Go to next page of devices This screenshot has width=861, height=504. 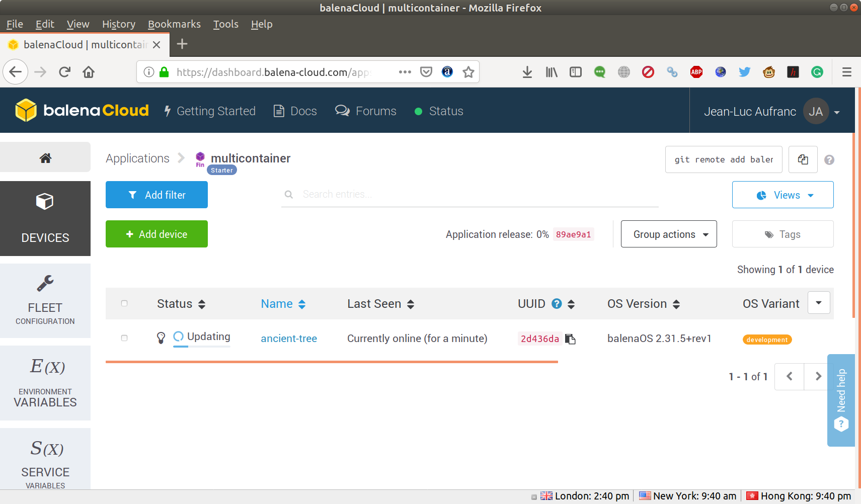[818, 376]
